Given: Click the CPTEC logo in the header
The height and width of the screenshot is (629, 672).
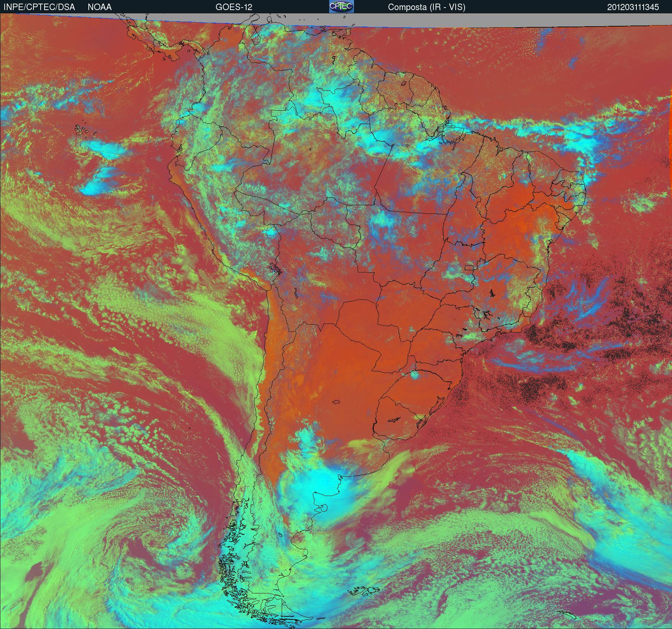Looking at the screenshot, I should [x=341, y=6].
